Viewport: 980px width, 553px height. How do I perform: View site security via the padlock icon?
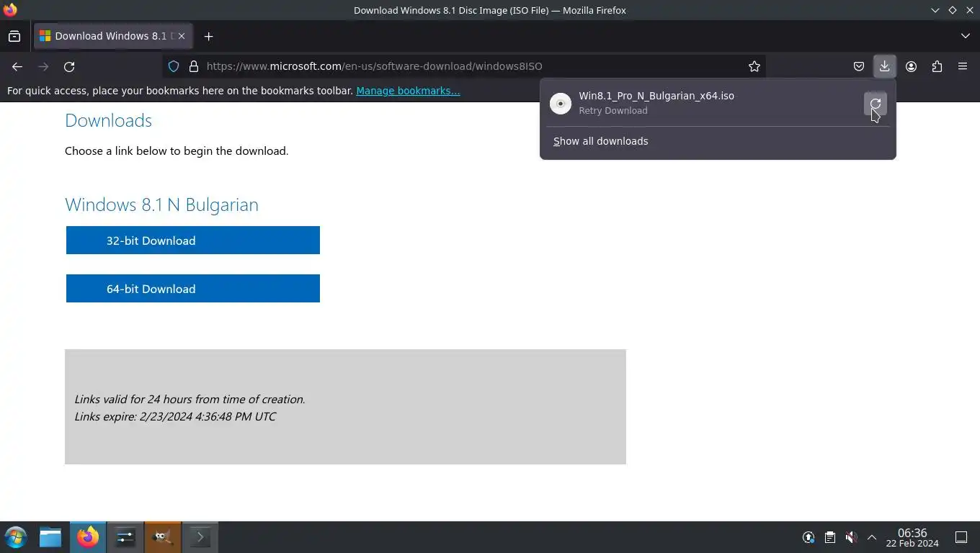click(193, 66)
